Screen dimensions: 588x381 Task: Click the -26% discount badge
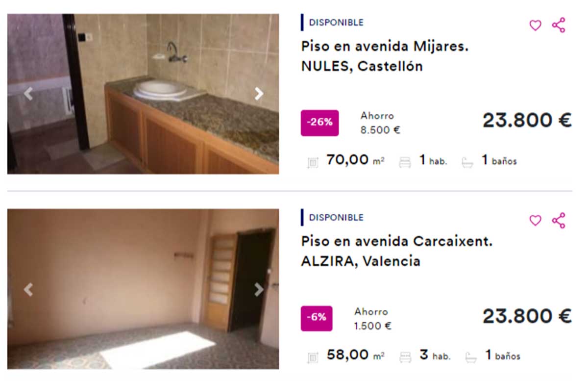click(x=319, y=123)
